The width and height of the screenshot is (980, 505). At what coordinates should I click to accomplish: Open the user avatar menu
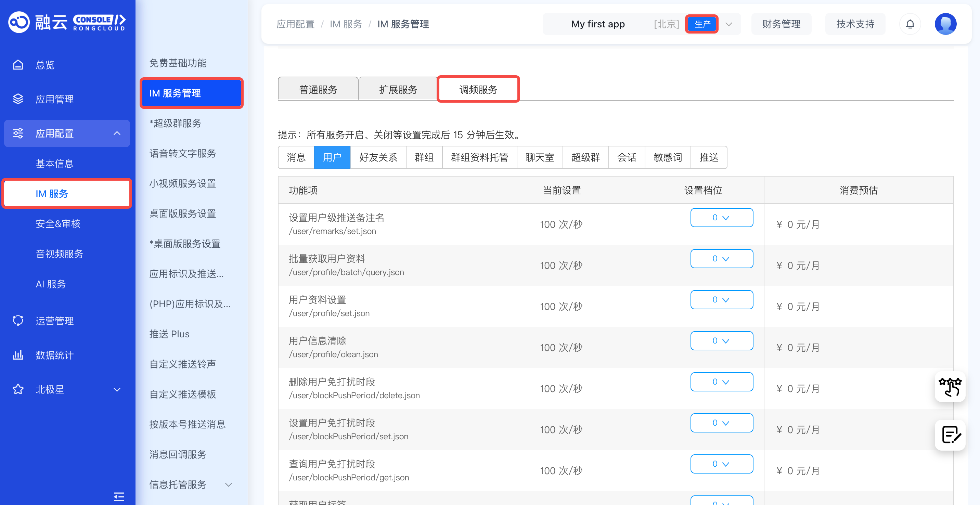(x=945, y=24)
